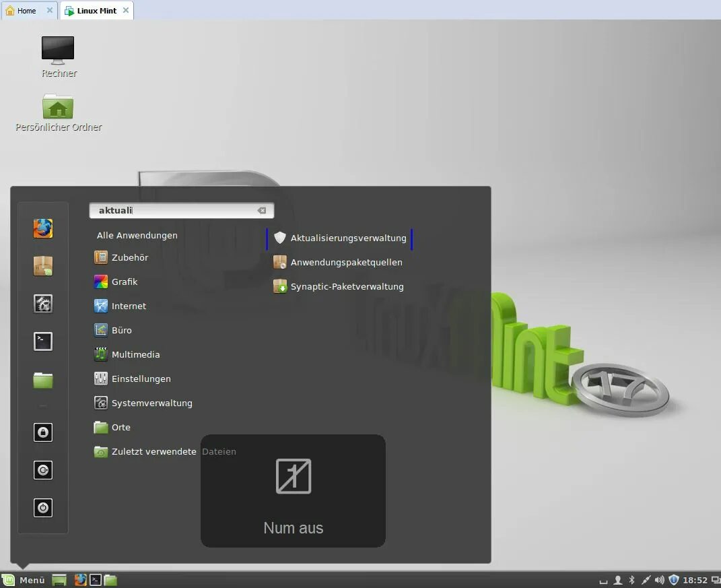Clear the search field using the erase icon
This screenshot has height=588, width=721.
point(262,210)
